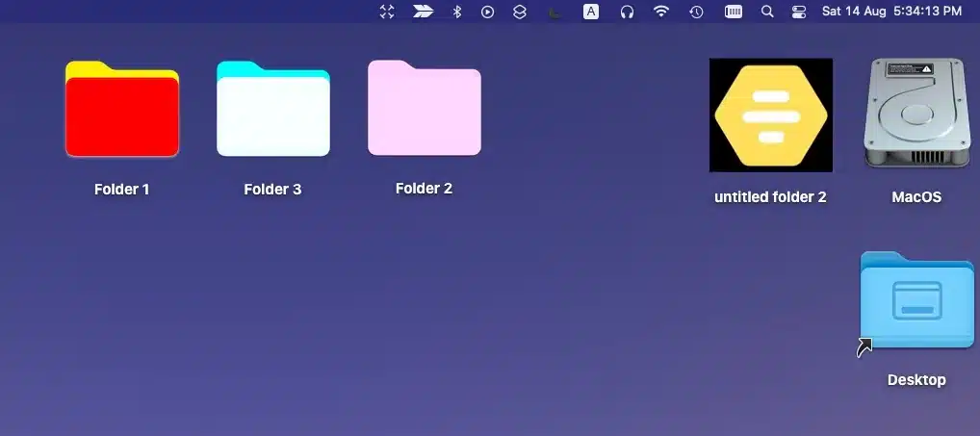The width and height of the screenshot is (980, 436).
Task: Open Spotlight search magnifier
Action: (767, 12)
